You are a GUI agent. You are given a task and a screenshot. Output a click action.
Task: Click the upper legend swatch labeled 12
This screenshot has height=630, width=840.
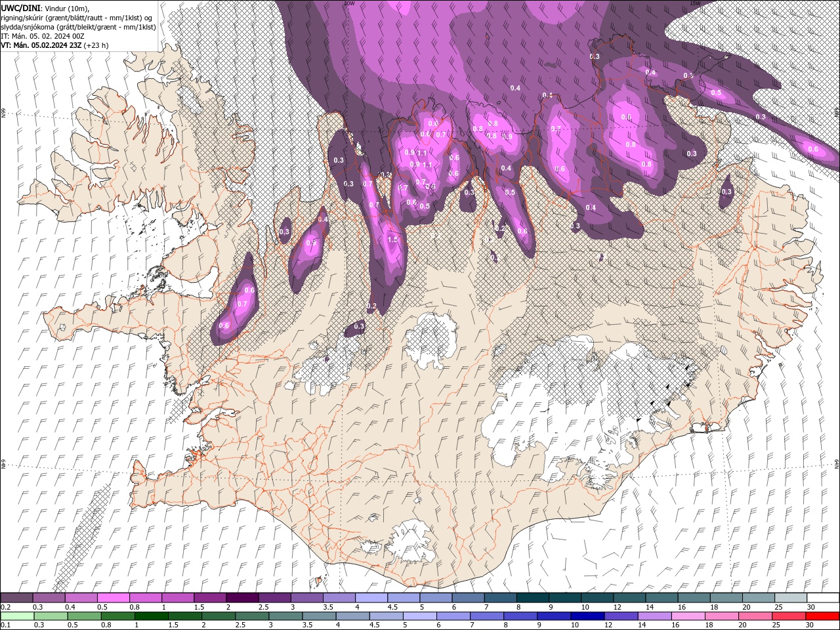point(629,598)
